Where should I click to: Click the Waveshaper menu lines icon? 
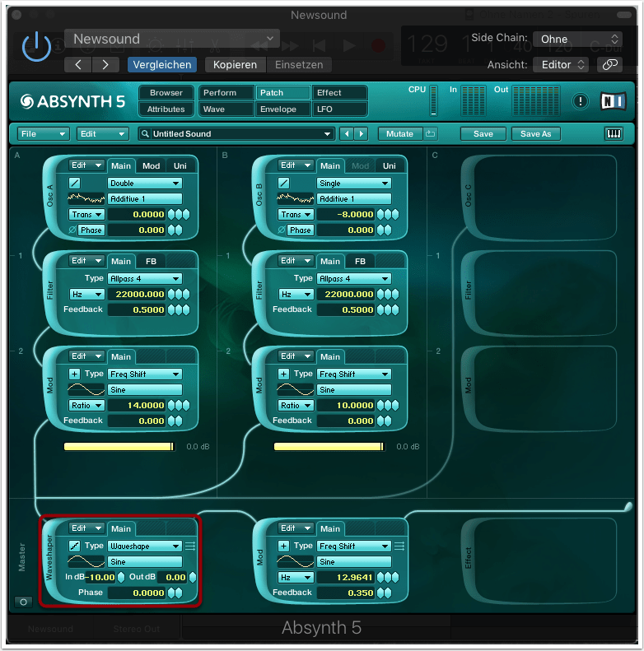click(x=190, y=546)
